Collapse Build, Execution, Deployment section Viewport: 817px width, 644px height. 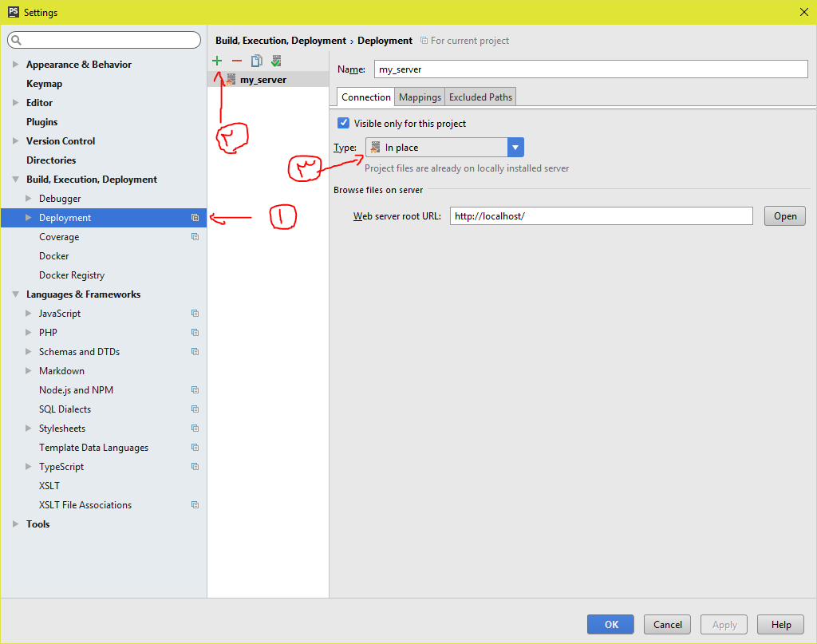(16, 180)
